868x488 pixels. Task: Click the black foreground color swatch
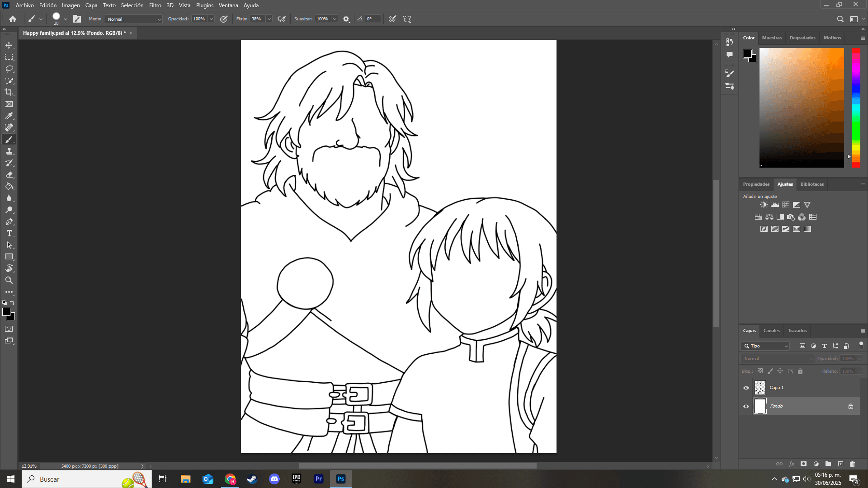click(7, 312)
